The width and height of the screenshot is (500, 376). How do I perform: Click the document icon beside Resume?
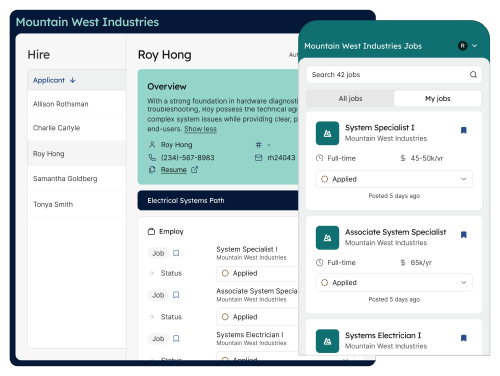152,170
